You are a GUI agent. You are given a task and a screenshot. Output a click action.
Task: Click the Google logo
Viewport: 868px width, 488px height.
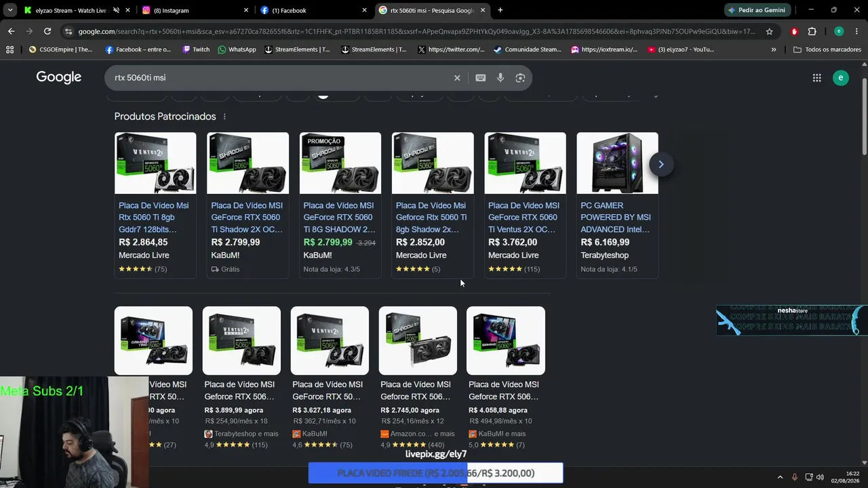click(59, 77)
